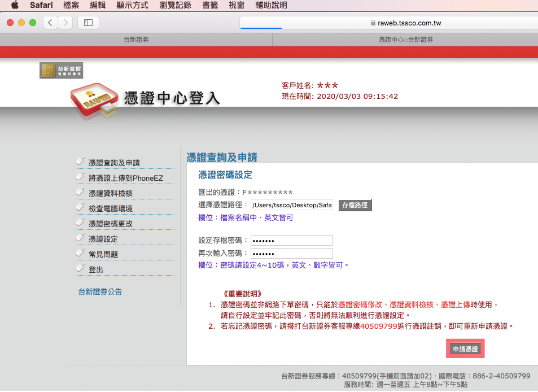Click the certificate path input field
The image size is (538, 392).
pyautogui.click(x=292, y=205)
